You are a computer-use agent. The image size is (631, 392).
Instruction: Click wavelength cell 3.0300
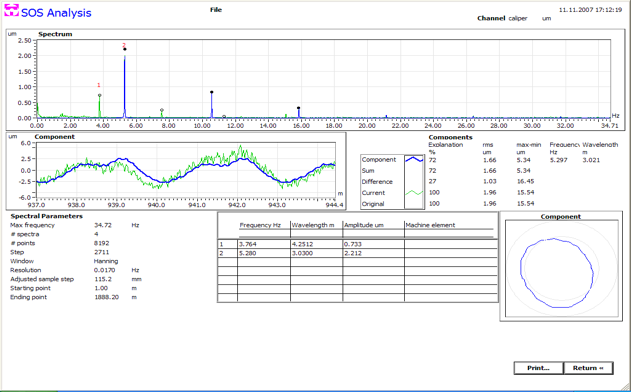(316, 253)
